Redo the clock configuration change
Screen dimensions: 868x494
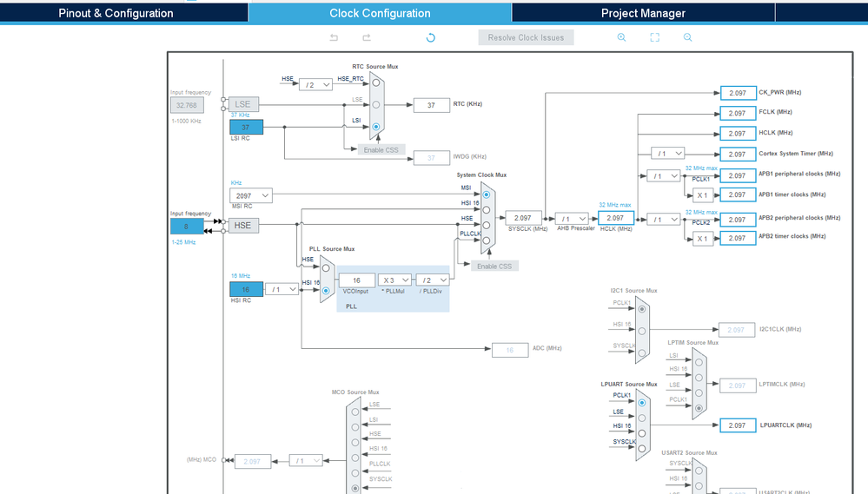click(x=367, y=37)
